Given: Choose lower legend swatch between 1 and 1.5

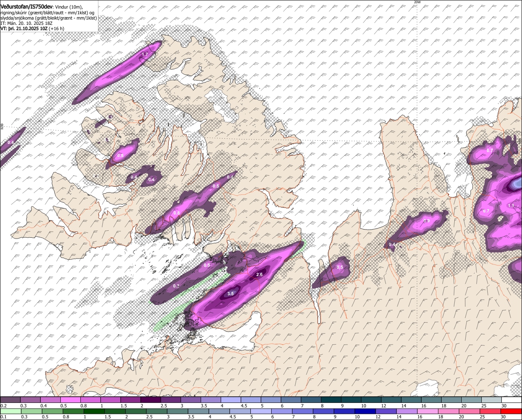Looking at the screenshot, I should 94,411.
